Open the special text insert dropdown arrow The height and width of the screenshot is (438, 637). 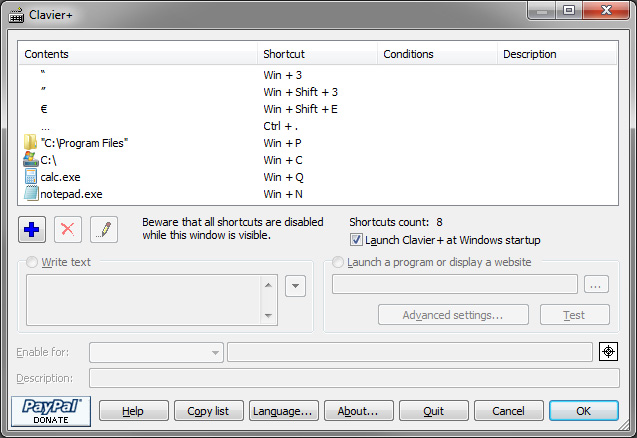click(295, 286)
